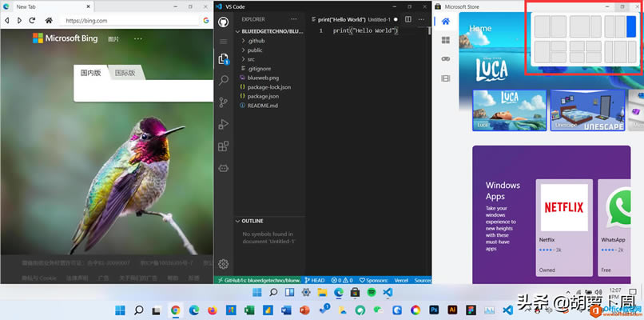Snap to the highlighted blue right-third zone
The width and height of the screenshot is (644, 320).
631,26
